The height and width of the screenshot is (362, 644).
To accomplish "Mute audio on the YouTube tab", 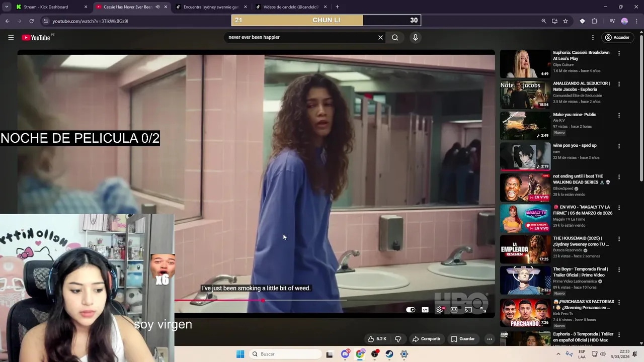I will (157, 7).
